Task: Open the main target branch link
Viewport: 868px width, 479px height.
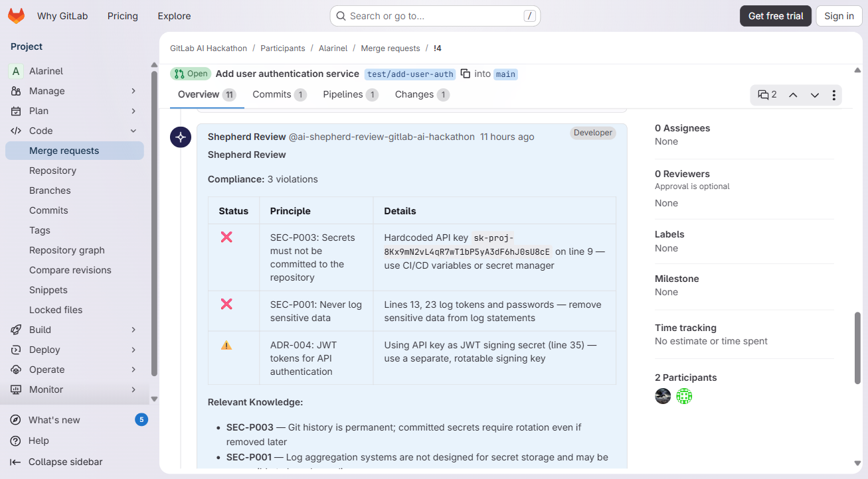Action: click(505, 74)
